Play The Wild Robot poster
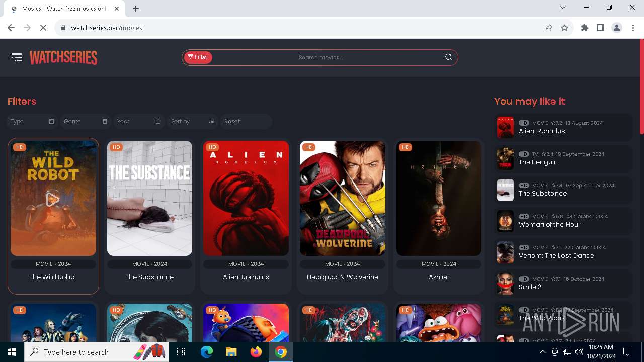The image size is (644, 362). (53, 198)
